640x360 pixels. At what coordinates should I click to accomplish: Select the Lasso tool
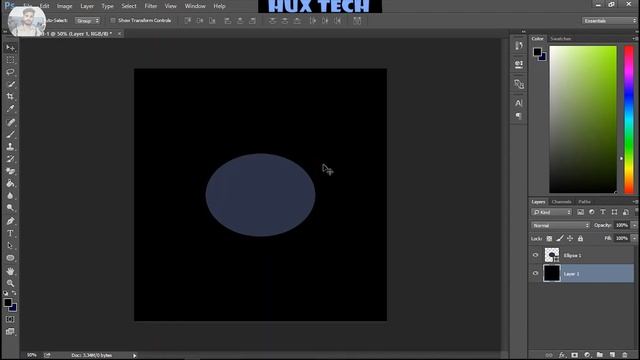(x=10, y=72)
